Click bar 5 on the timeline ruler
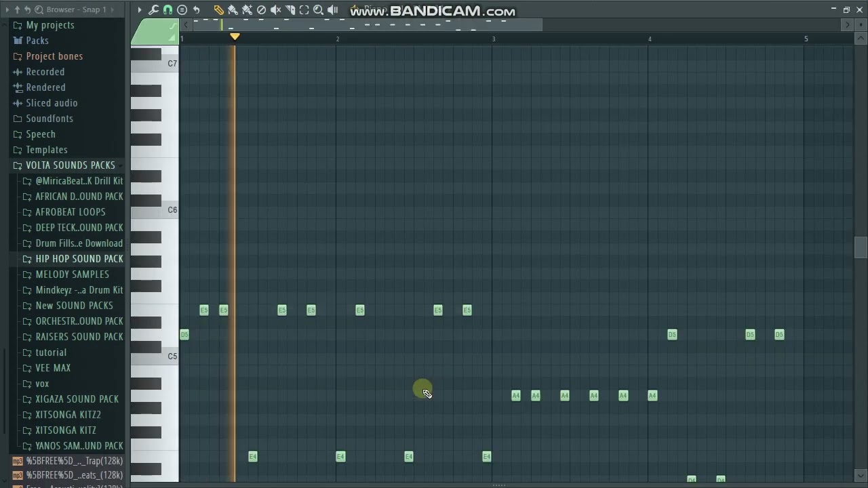Viewport: 868px width, 488px height. tap(806, 39)
